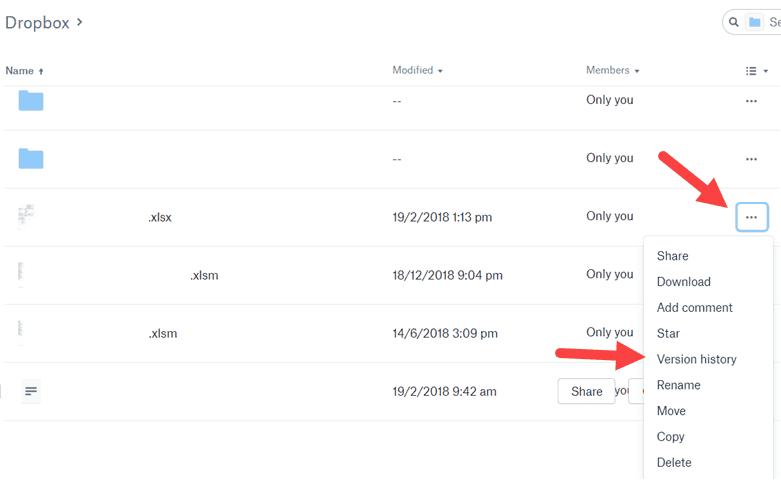Click Delete in the context menu
The image size is (781, 480).
tap(673, 462)
